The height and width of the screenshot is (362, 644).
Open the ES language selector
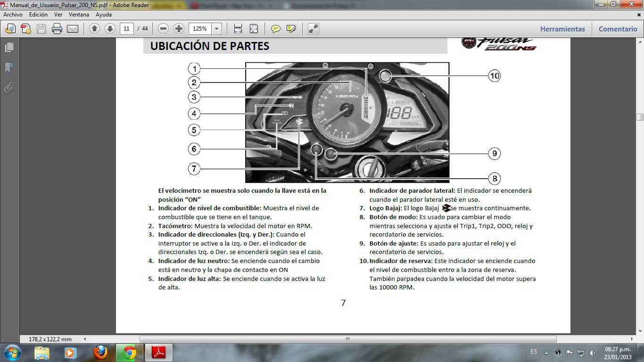click(x=533, y=352)
